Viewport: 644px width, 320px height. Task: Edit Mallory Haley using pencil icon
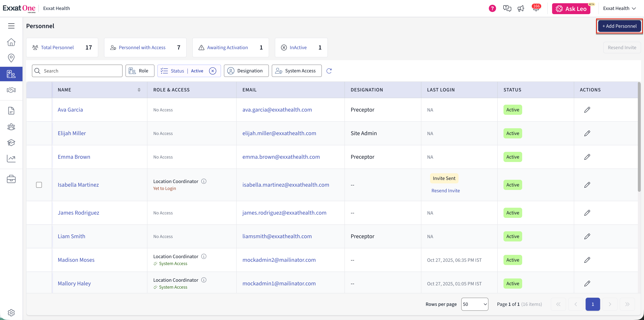(x=587, y=284)
